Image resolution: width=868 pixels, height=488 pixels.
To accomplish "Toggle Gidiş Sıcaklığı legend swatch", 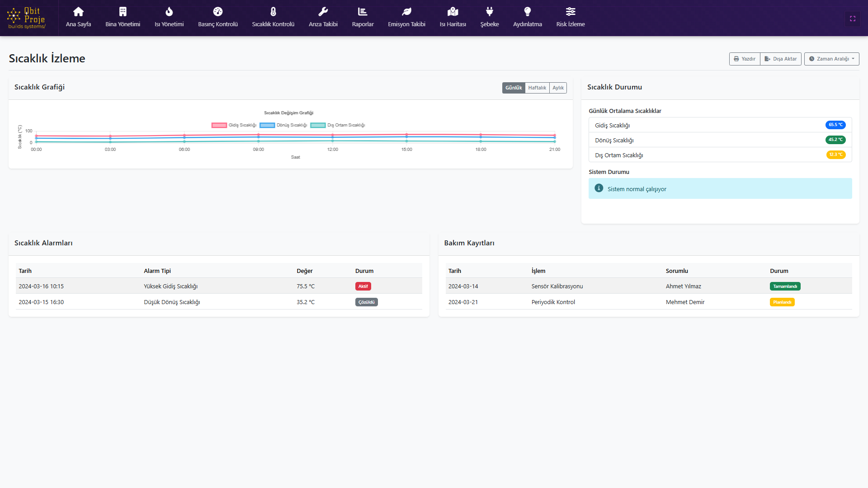I will click(219, 125).
